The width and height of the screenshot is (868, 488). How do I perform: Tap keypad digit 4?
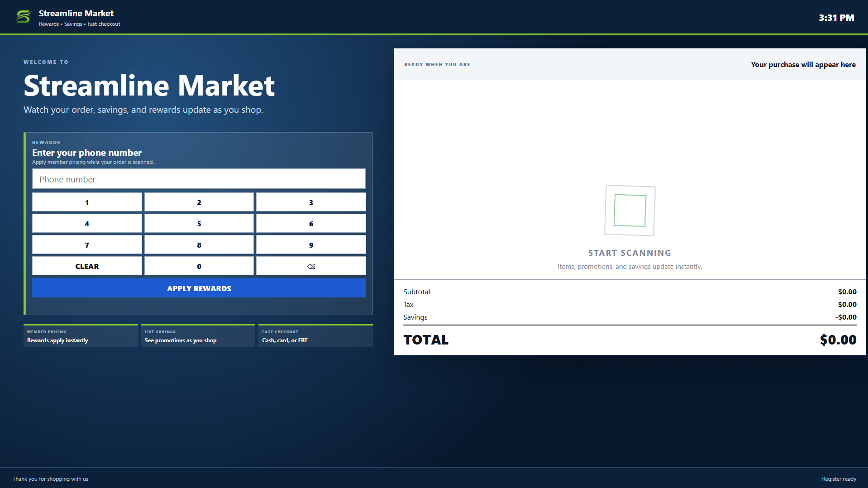click(x=87, y=224)
